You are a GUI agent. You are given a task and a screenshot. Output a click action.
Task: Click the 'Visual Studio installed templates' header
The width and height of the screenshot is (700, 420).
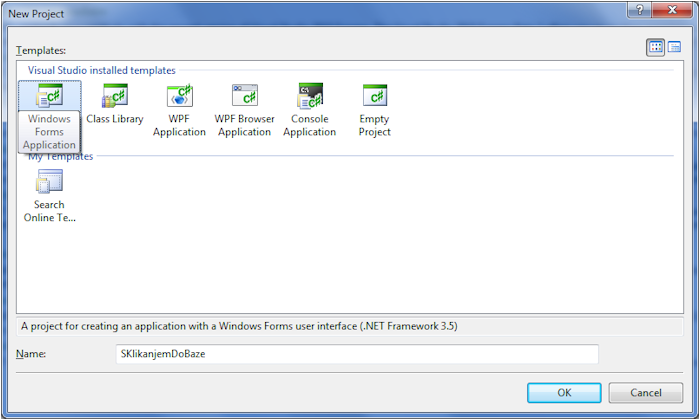coord(101,71)
